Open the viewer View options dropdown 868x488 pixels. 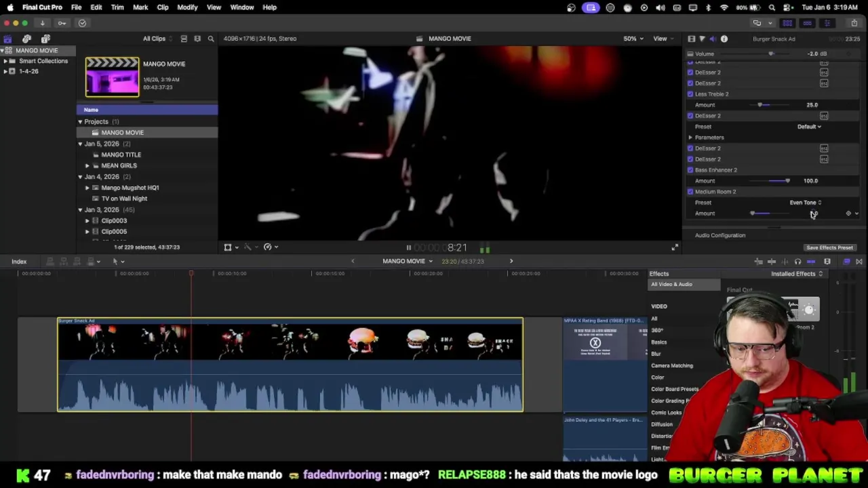[x=663, y=39]
